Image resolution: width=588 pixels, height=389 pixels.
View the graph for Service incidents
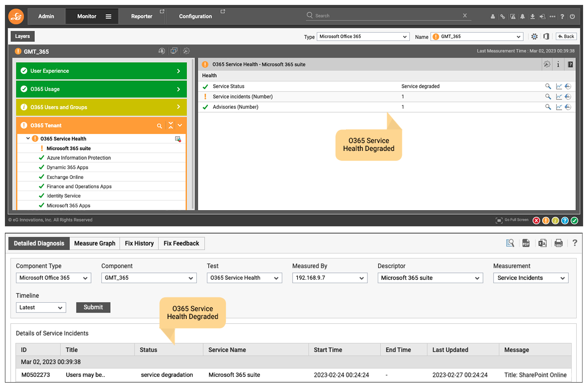tap(559, 97)
